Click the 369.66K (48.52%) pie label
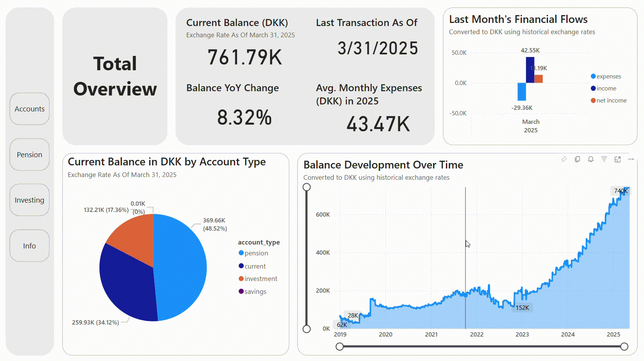This screenshot has height=361, width=644. tap(215, 224)
